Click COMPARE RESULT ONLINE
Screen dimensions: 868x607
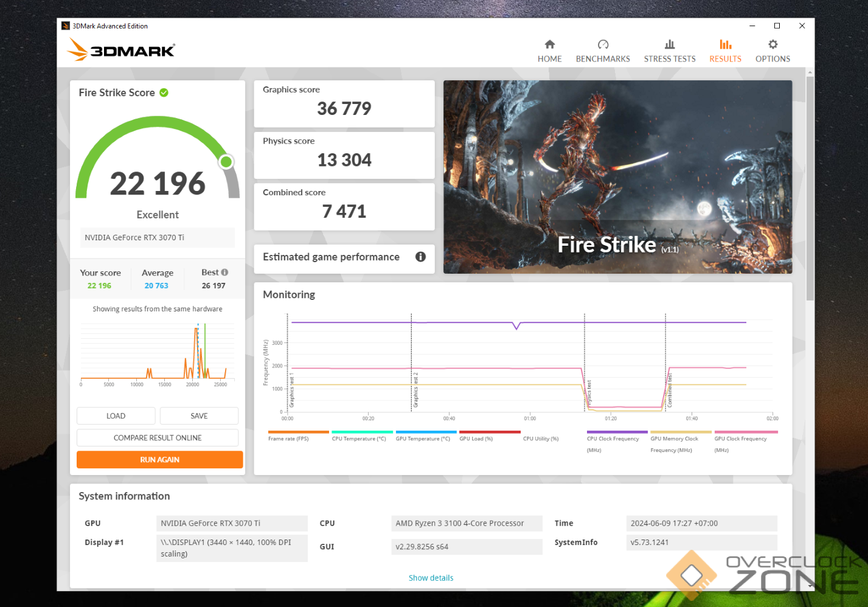158,438
